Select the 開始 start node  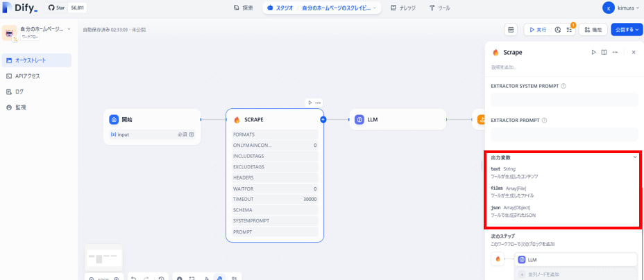click(x=152, y=127)
